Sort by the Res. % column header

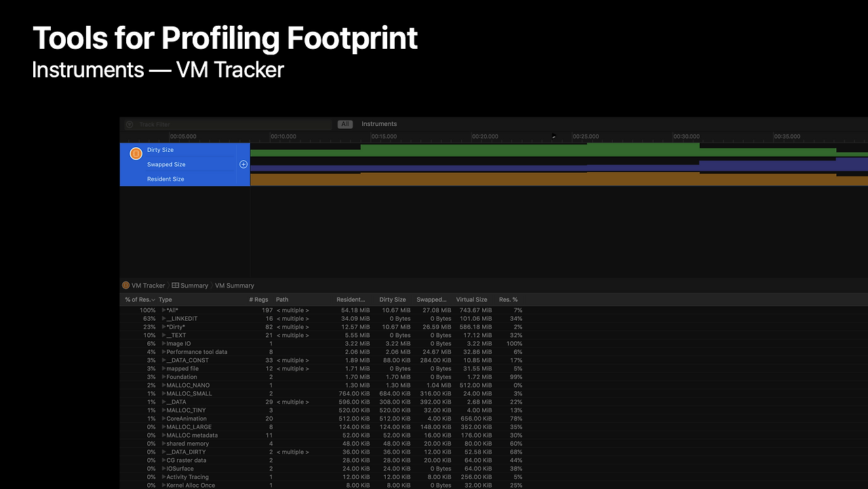pyautogui.click(x=508, y=299)
